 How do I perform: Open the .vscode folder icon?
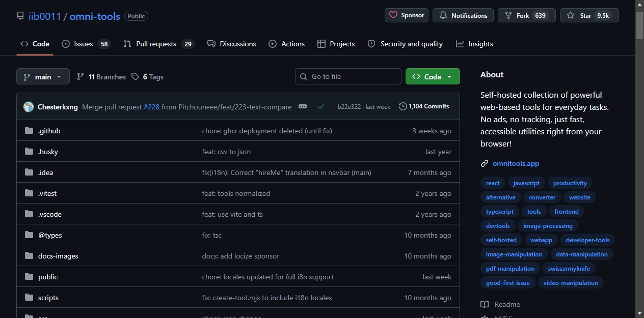pos(29,214)
